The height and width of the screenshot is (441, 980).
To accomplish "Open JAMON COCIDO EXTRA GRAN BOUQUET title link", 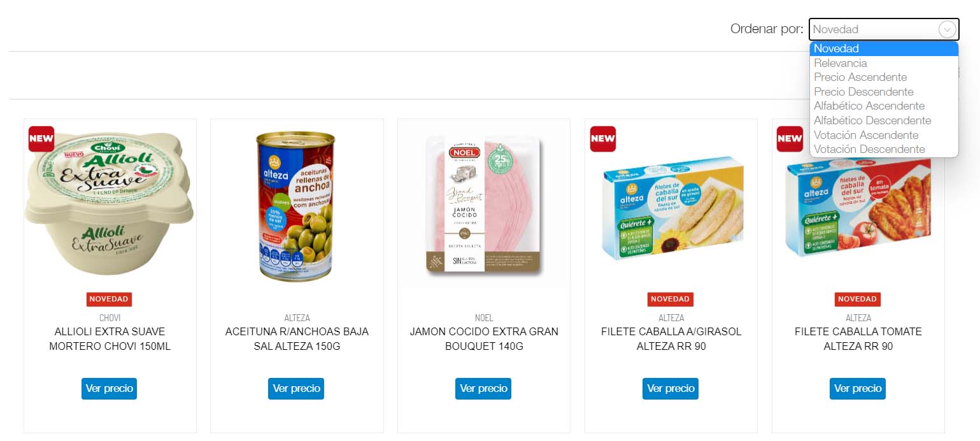I will click(x=484, y=339).
